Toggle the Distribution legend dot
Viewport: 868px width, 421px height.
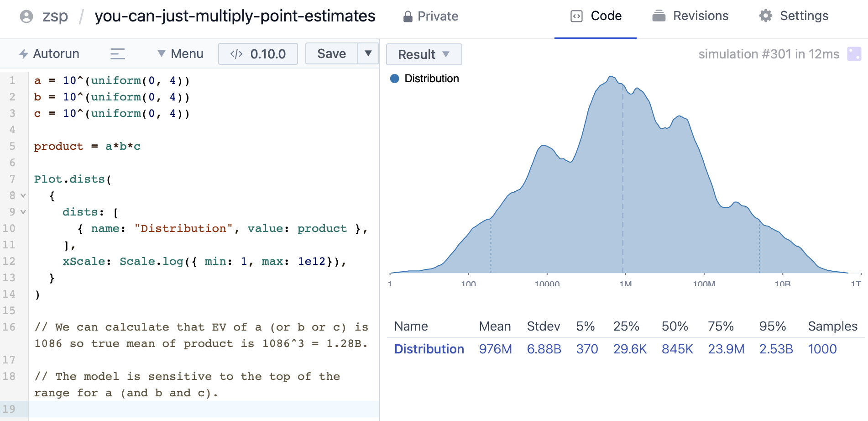(x=395, y=79)
